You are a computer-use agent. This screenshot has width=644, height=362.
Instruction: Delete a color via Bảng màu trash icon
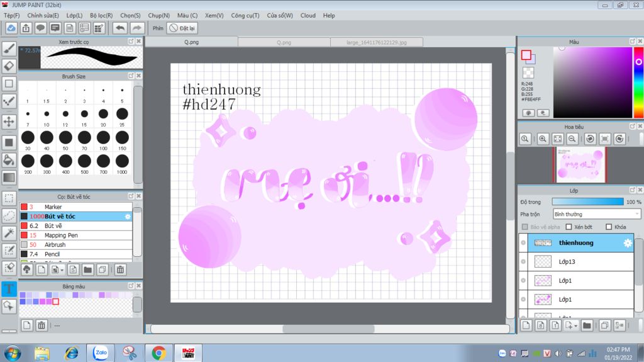tap(42, 325)
